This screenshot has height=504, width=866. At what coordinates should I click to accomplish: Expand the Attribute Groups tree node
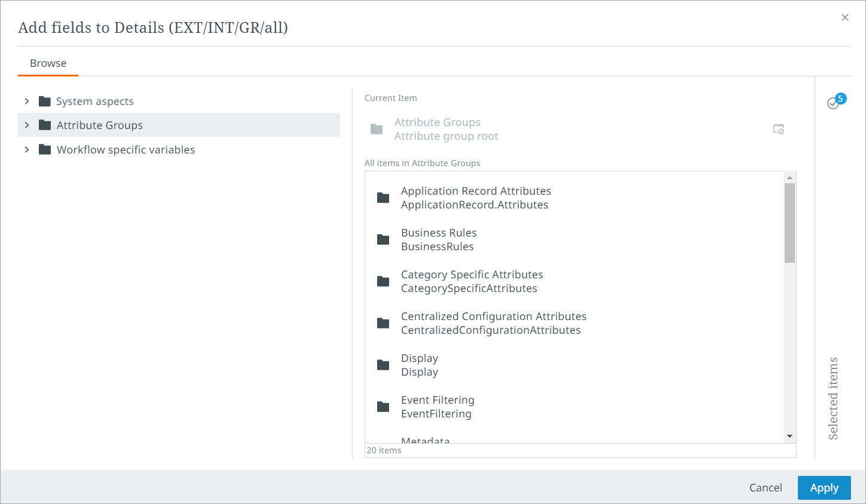click(x=27, y=125)
